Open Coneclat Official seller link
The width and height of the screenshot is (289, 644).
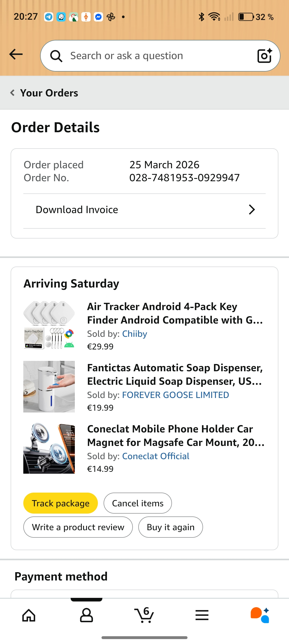point(156,456)
